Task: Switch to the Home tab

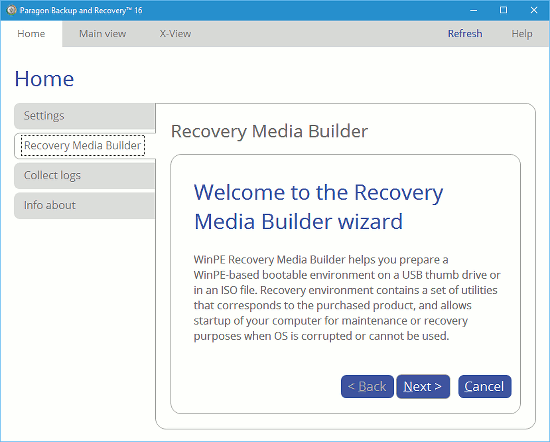Action: pos(31,34)
